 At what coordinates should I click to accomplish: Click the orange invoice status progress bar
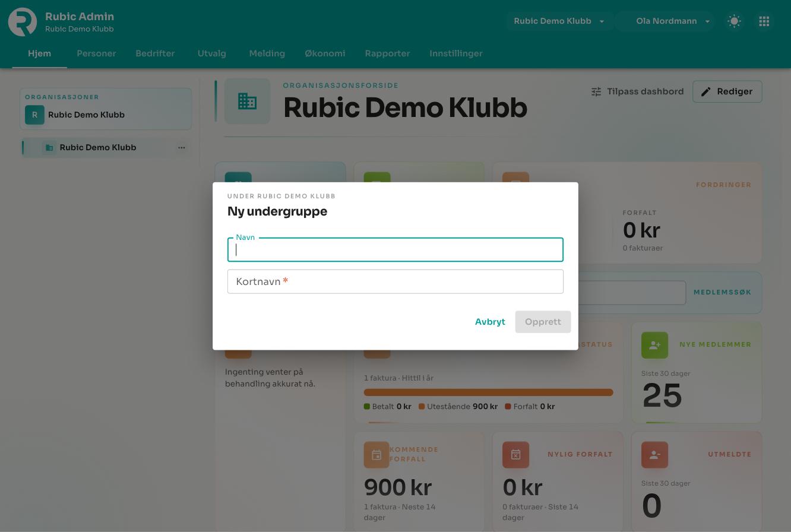click(x=488, y=392)
